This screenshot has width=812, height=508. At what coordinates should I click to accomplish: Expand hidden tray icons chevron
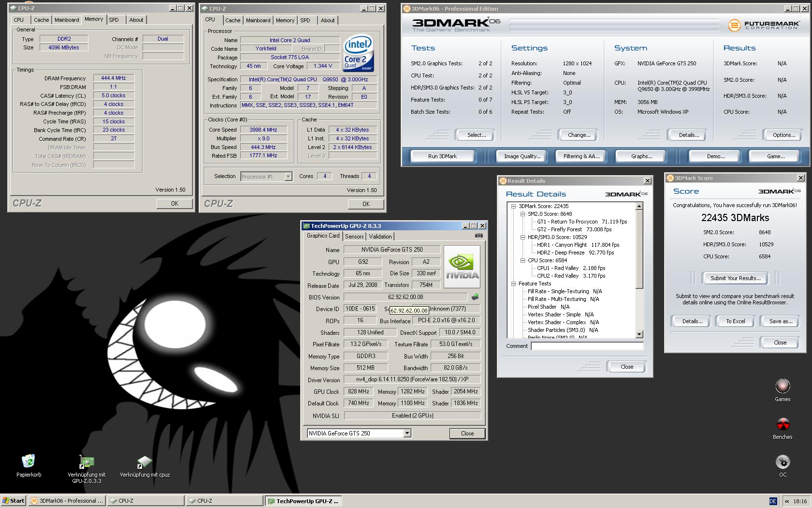pos(786,501)
